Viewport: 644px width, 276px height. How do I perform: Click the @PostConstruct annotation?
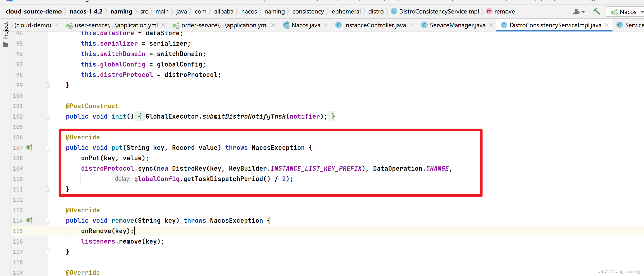[92, 106]
